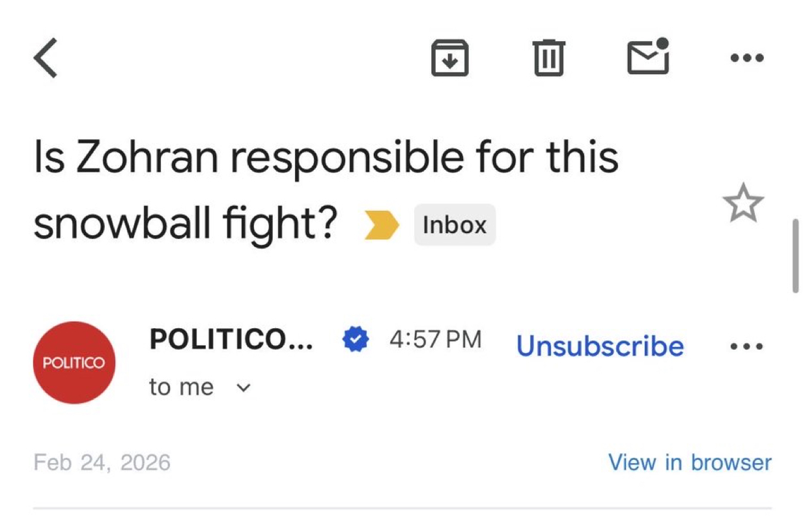Screen dimensions: 805x532
Task: Expand recipient details chevron next to "to me"
Action: 243,387
